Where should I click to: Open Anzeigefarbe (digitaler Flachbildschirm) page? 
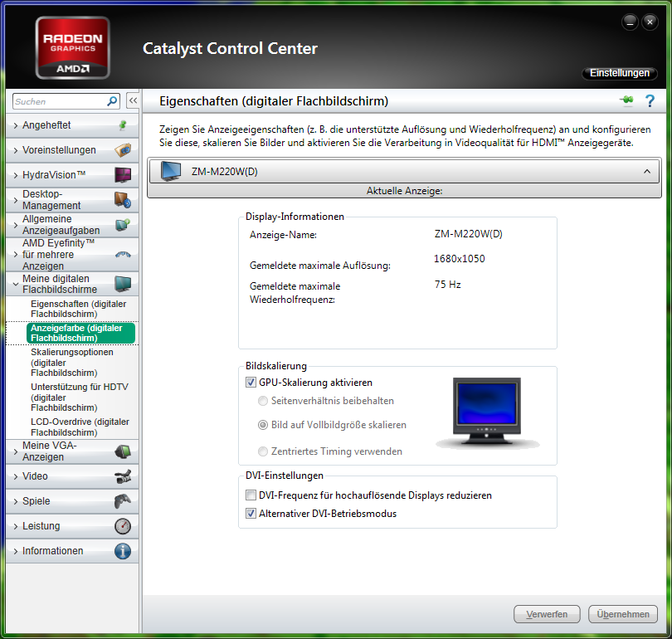81,333
